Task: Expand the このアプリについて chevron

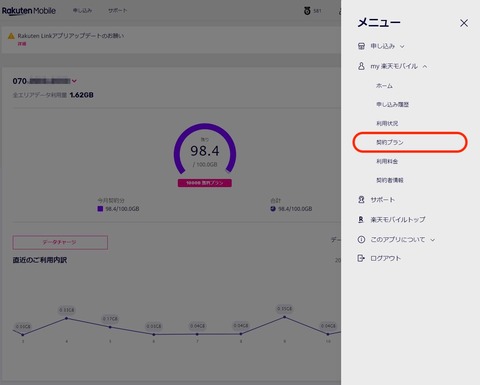Action: point(433,240)
